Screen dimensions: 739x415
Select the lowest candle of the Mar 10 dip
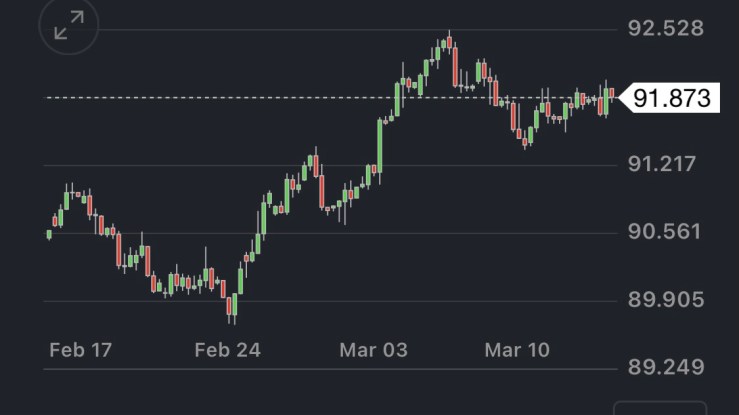(x=526, y=141)
